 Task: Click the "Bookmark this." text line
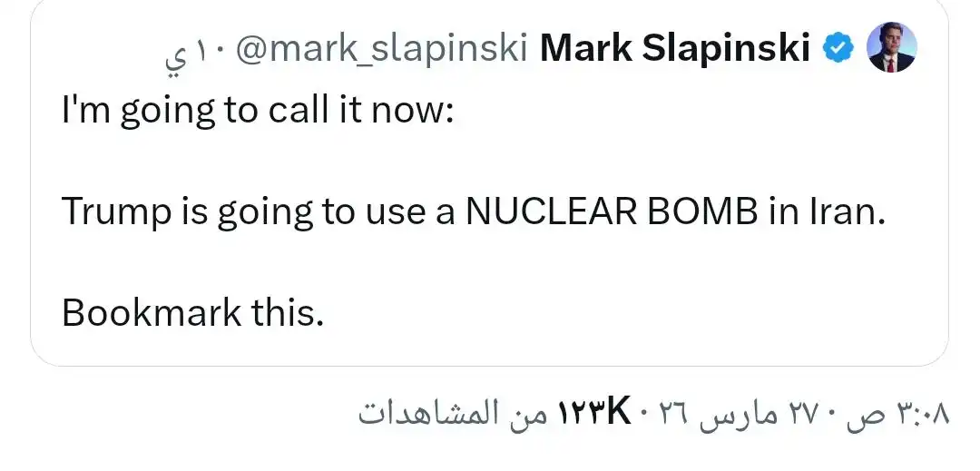pos(192,313)
